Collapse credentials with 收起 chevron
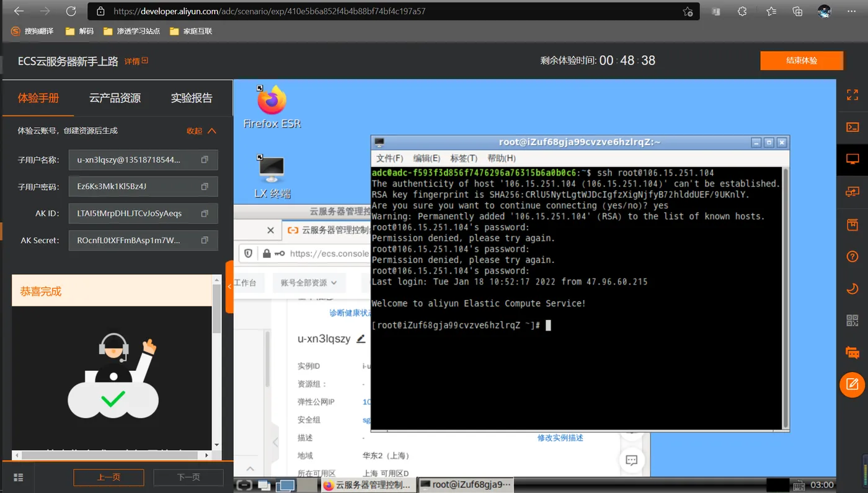 [x=201, y=131]
